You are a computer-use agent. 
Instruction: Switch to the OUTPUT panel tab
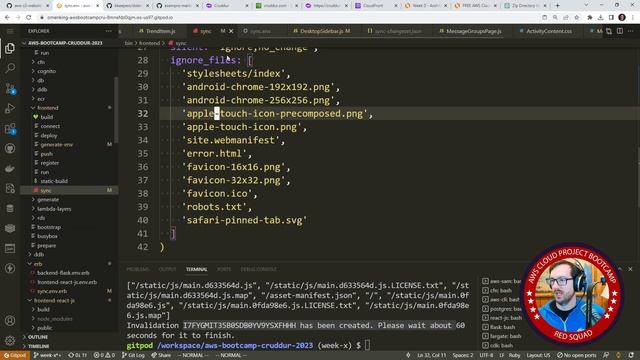pos(167,269)
